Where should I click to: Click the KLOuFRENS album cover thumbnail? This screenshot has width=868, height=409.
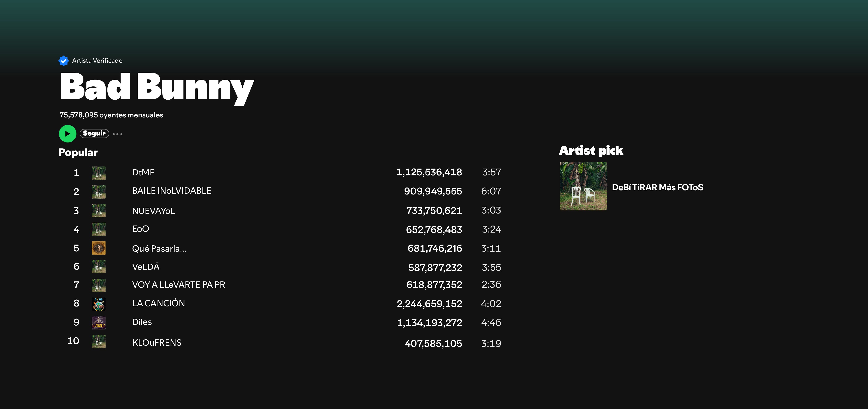click(98, 341)
